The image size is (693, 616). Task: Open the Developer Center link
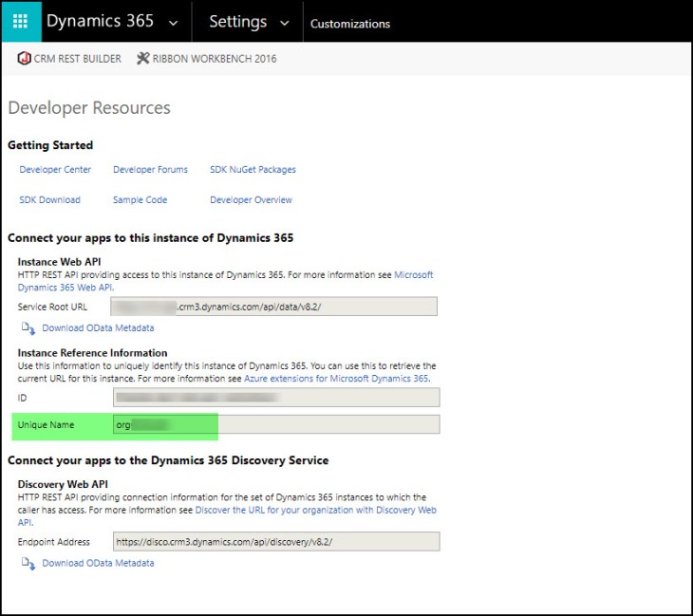coord(55,170)
